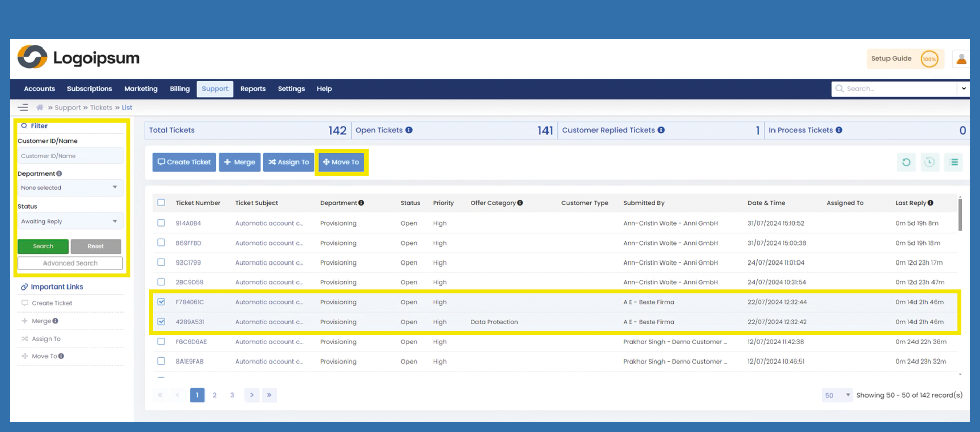Viewport: 980px width, 432px height.
Task: Click info icon next to Open Tickets
Action: 409,130
